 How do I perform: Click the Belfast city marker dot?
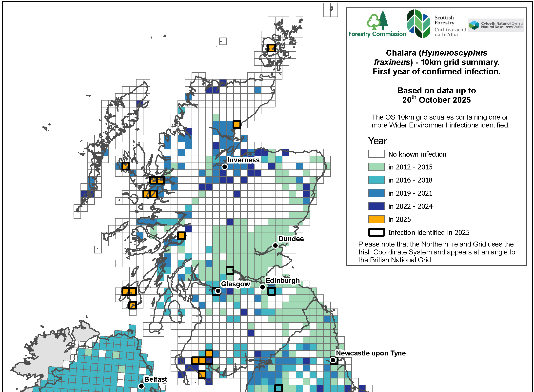coord(141,386)
